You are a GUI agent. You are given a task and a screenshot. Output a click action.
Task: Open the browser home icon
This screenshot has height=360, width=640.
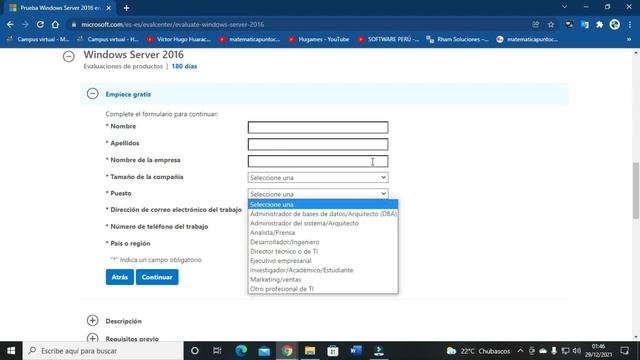point(55,24)
